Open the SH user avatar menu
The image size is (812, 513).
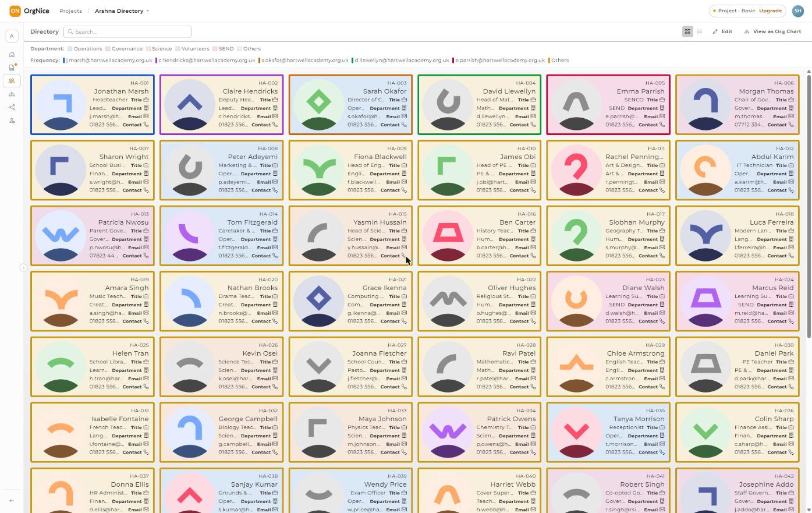click(798, 10)
